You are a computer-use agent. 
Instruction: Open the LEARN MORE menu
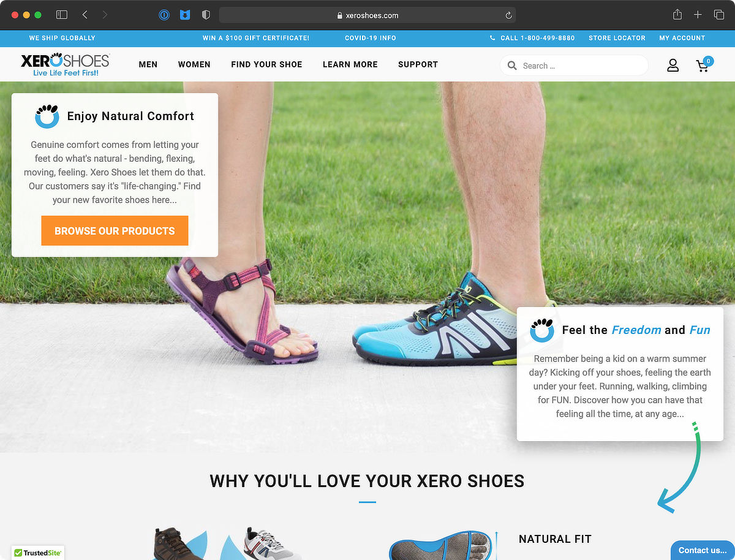[350, 64]
